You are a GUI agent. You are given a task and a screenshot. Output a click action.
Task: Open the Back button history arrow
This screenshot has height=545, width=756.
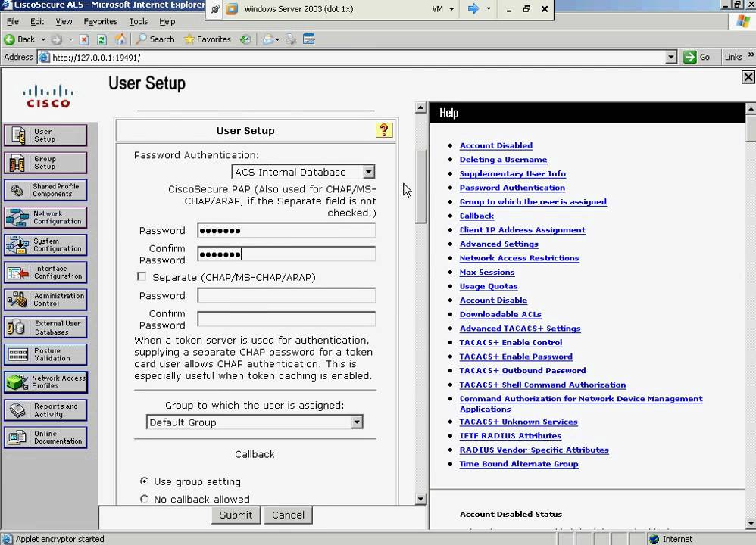[43, 39]
